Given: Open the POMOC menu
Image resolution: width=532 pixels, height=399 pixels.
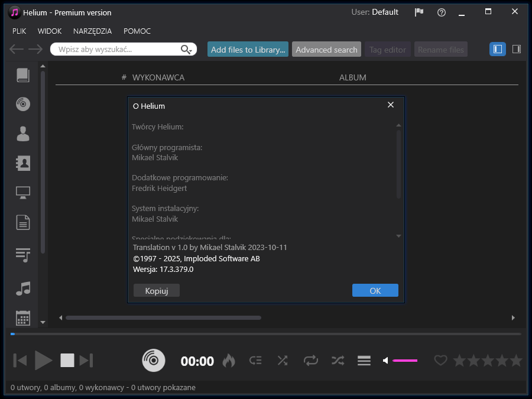Looking at the screenshot, I should 137,31.
